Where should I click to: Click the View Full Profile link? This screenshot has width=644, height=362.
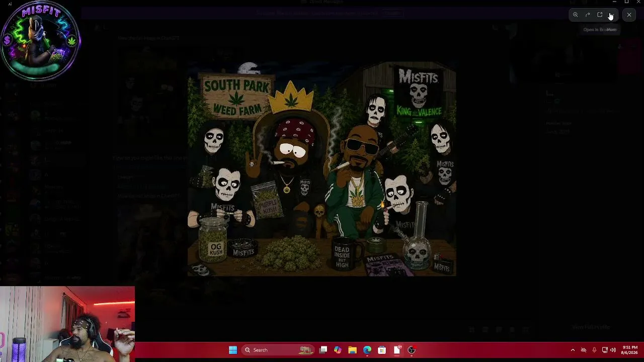tap(591, 327)
